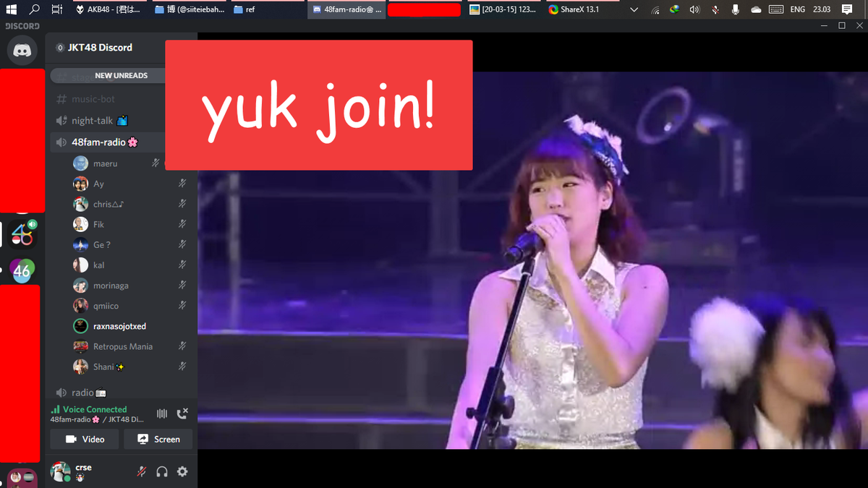Viewport: 868px width, 488px height.
Task: Open User Settings with the gear icon
Action: coord(182,471)
